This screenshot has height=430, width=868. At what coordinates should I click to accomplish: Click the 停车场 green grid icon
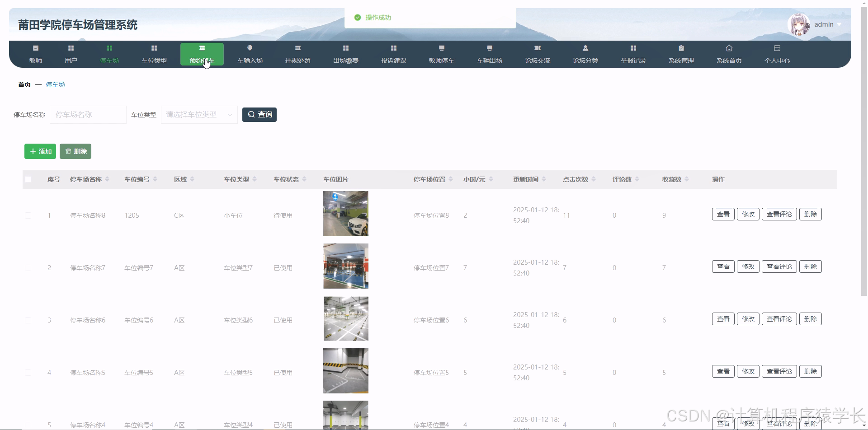[109, 48]
